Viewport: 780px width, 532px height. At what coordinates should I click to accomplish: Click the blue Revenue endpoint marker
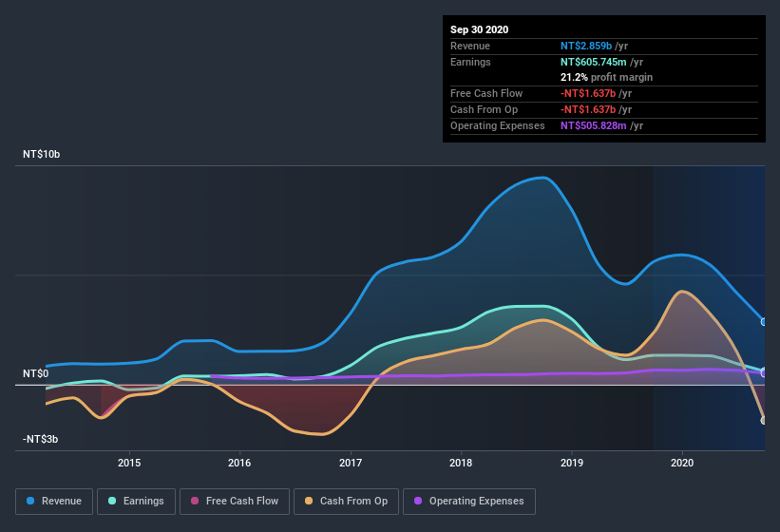click(764, 322)
